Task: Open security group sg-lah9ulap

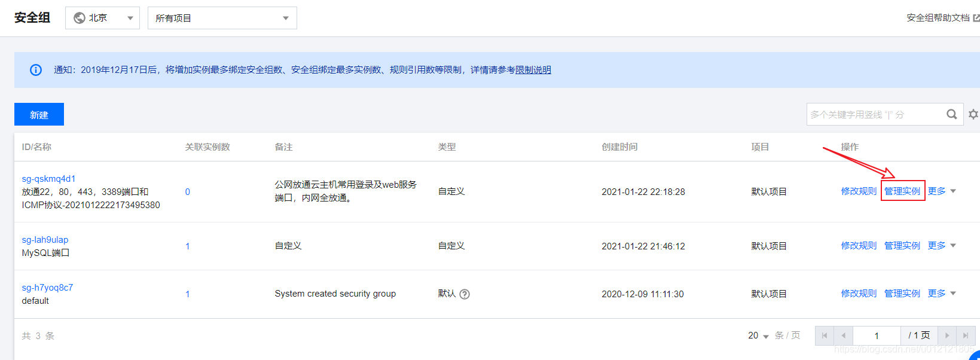Action: tap(45, 240)
